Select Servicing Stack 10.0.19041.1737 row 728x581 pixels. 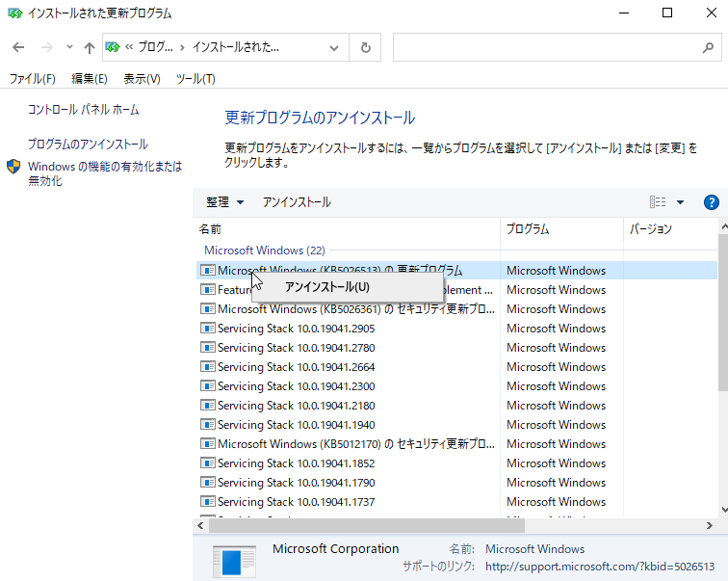click(456, 502)
